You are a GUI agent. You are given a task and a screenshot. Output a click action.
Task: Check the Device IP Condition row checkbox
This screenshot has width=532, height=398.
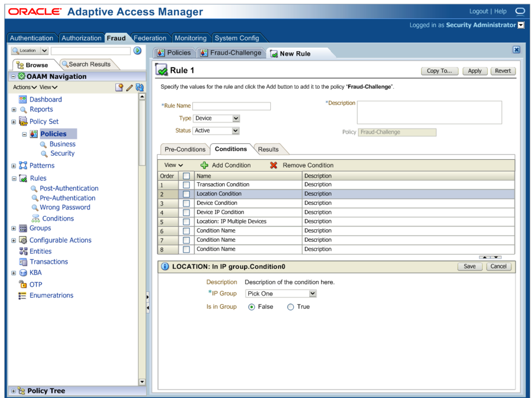point(186,213)
